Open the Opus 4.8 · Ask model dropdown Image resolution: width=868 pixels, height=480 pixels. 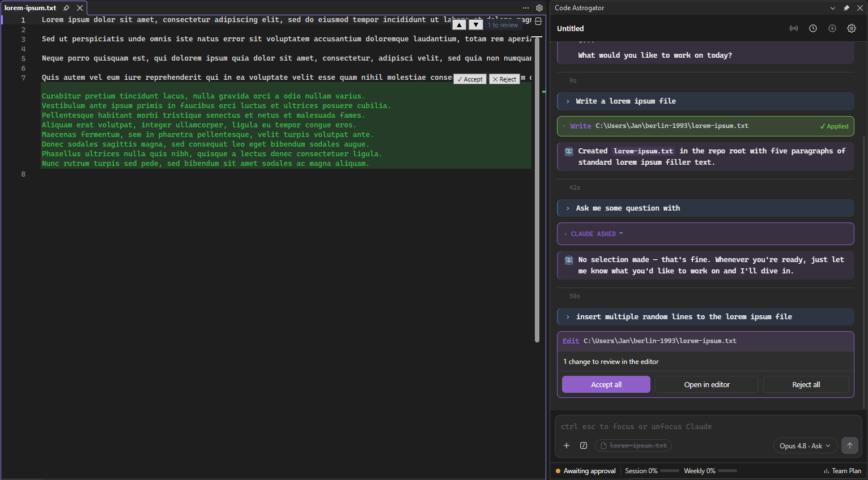point(805,445)
